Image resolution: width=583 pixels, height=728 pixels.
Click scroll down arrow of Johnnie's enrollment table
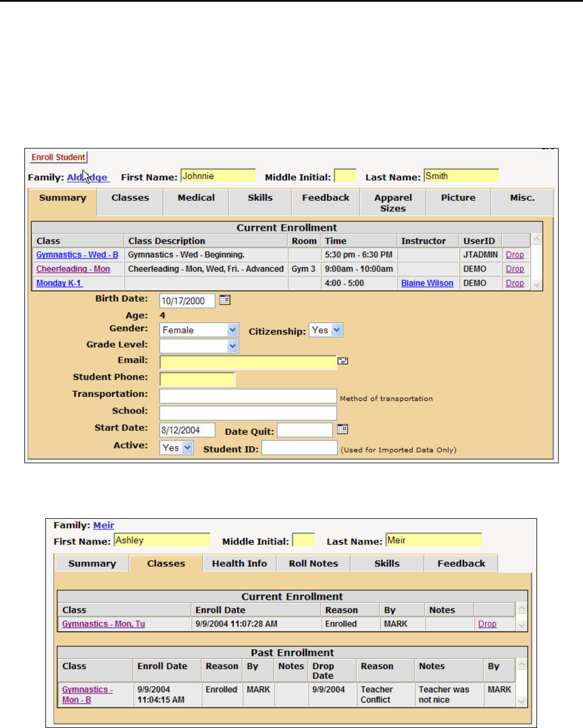pos(537,285)
